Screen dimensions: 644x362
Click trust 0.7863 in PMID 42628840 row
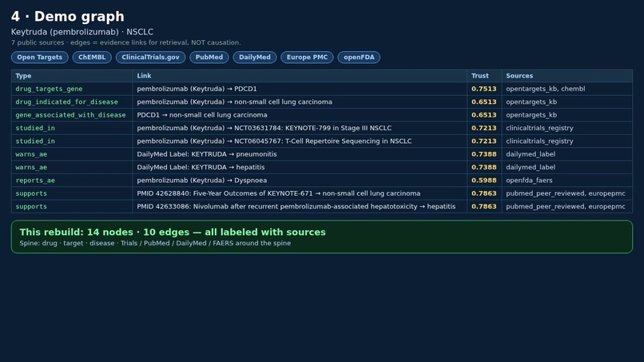(484, 193)
